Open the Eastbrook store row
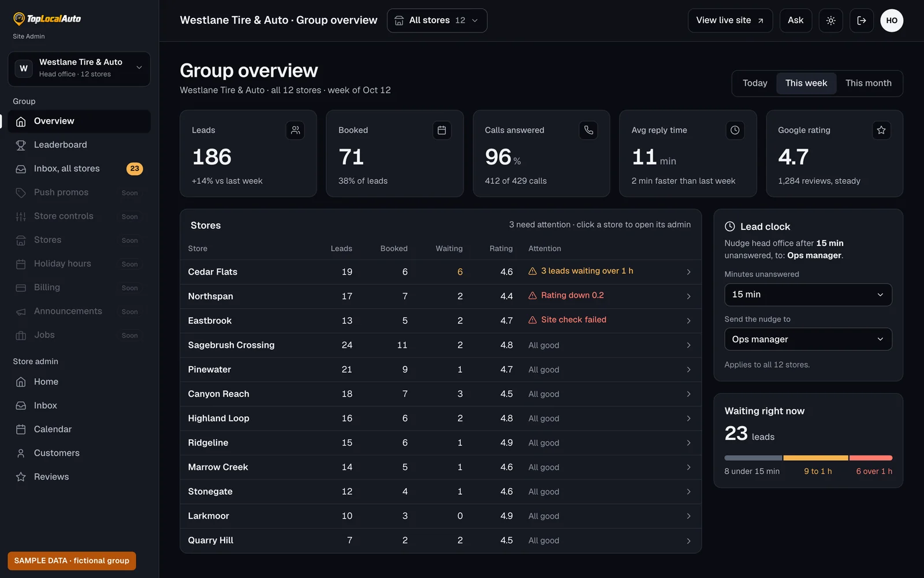924x578 pixels. click(x=441, y=321)
